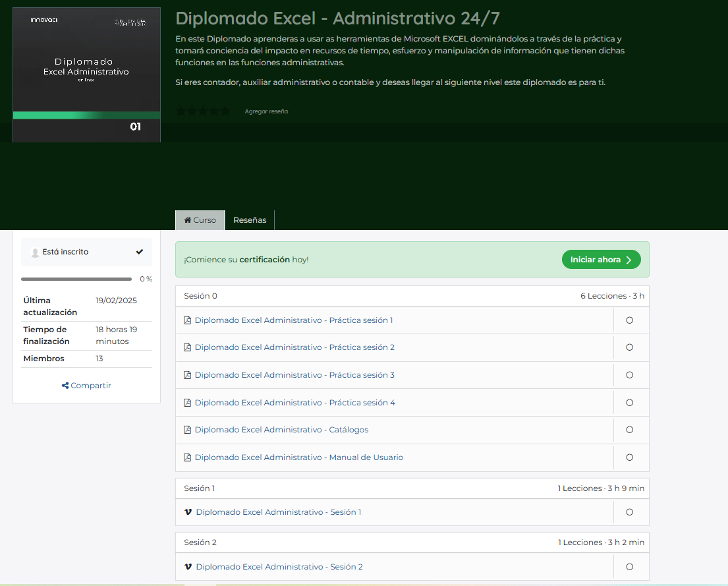Click the Diplomado Excel Administrativo course thumbnail
Viewport: 728px width, 586px height.
point(86,74)
